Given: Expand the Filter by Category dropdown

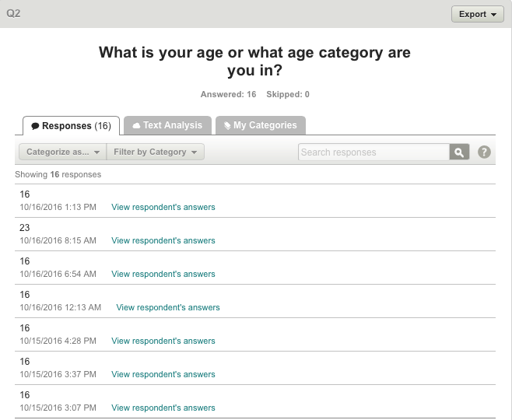Looking at the screenshot, I should click(156, 152).
